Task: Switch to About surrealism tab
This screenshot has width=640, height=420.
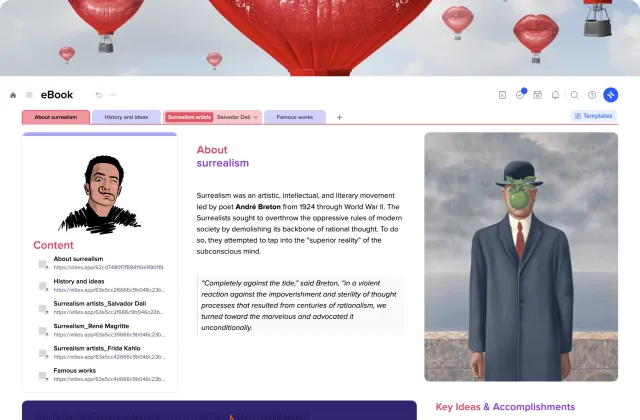Action: (56, 117)
